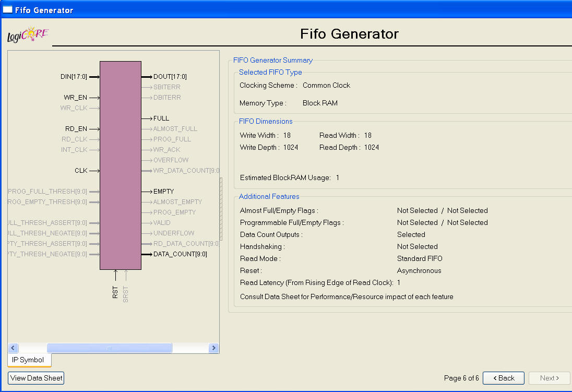Switch to the IP Symbol tab
Viewport: 572px width, 392px height.
(x=28, y=360)
